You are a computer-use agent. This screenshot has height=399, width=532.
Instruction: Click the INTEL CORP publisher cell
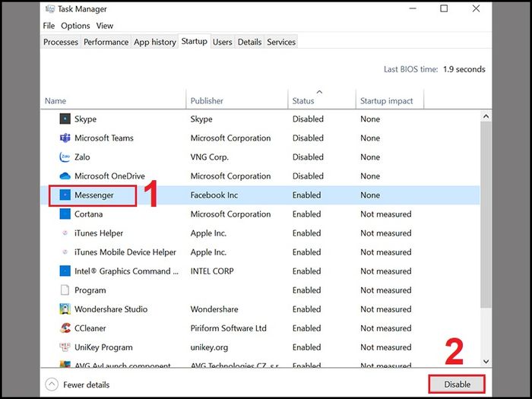tap(212, 271)
